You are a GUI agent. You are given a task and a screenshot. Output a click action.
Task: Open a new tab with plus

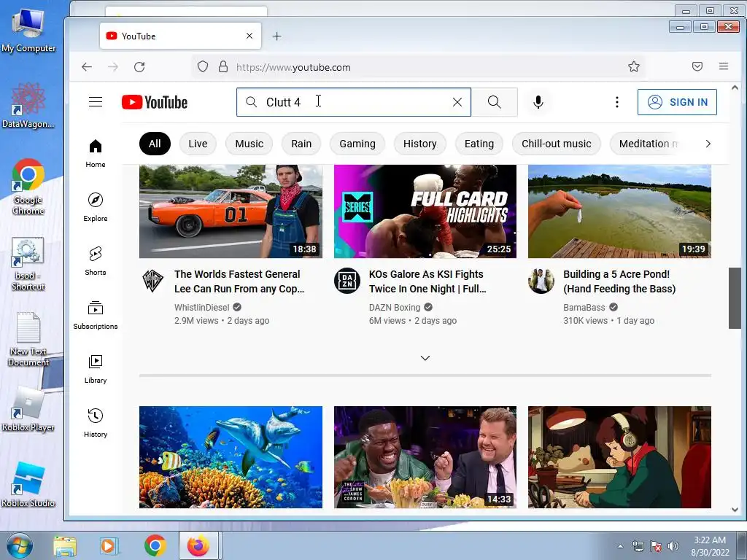point(276,36)
